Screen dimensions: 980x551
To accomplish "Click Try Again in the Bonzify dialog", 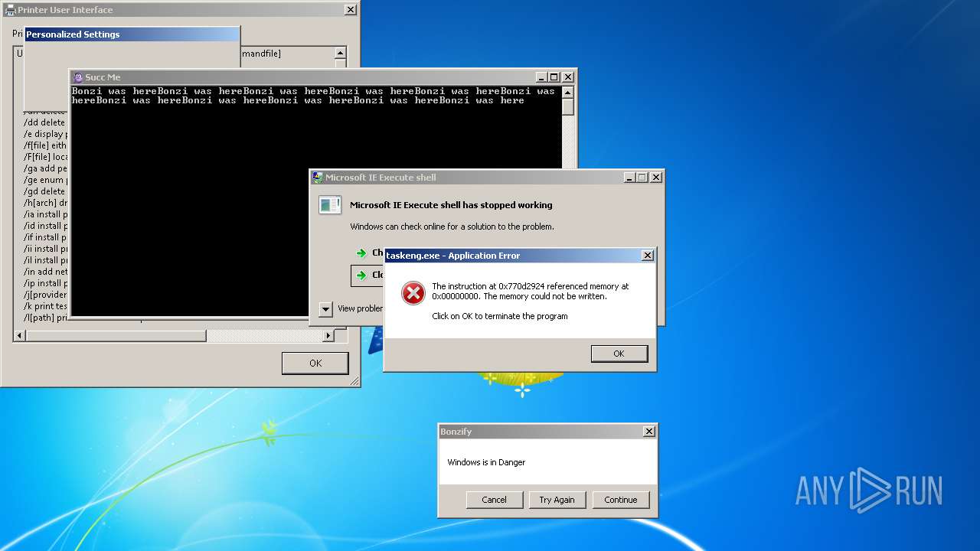I will pos(557,500).
